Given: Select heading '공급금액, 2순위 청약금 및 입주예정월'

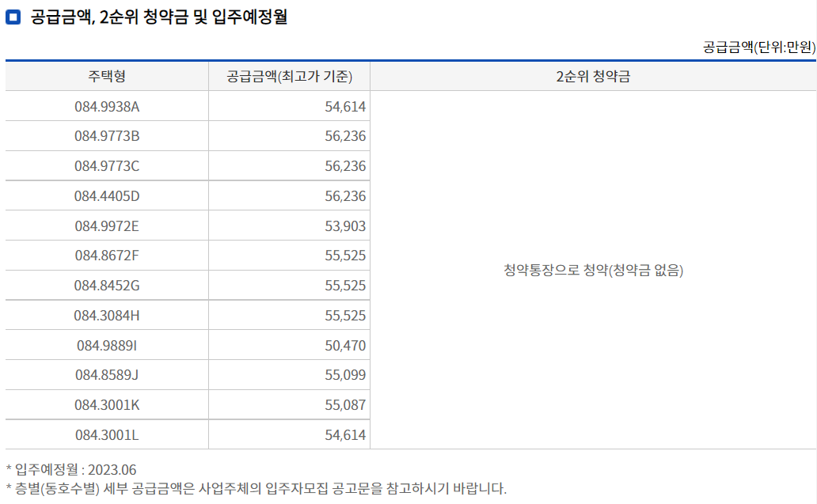Looking at the screenshot, I should pos(159,17).
